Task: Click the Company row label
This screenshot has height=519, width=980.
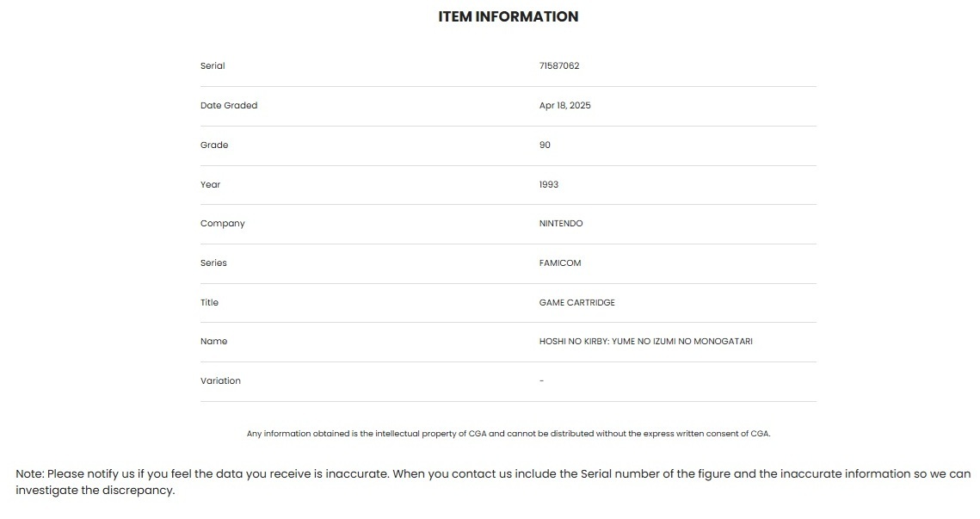Action: tap(222, 224)
